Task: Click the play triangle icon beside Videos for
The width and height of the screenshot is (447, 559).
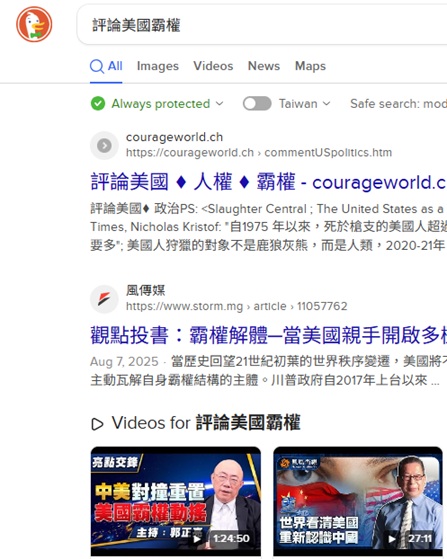Action: (97, 424)
